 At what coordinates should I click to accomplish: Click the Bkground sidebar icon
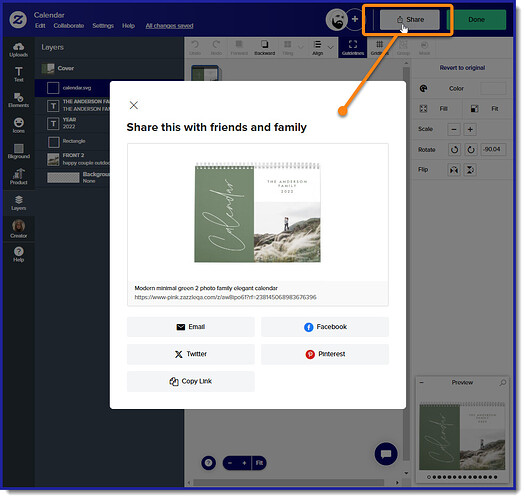[x=18, y=151]
